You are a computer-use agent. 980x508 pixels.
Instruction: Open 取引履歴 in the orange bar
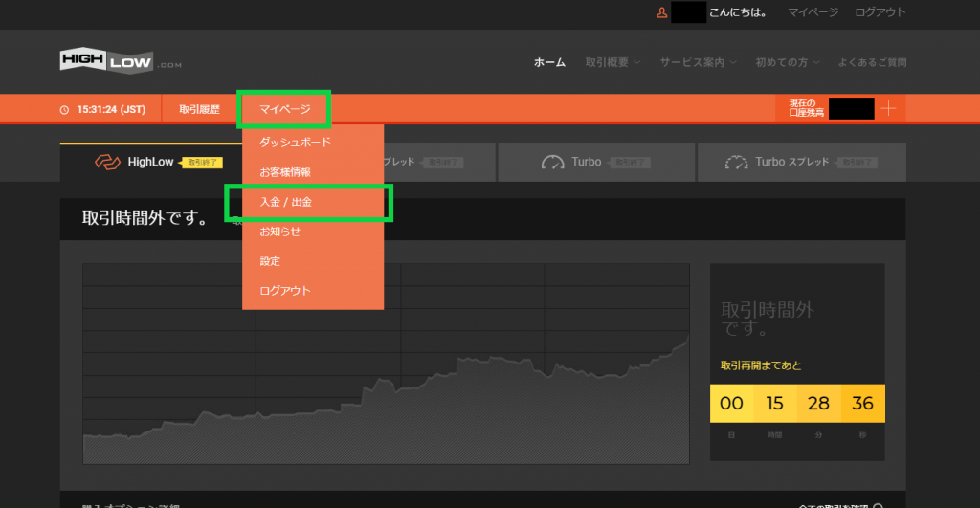[199, 109]
